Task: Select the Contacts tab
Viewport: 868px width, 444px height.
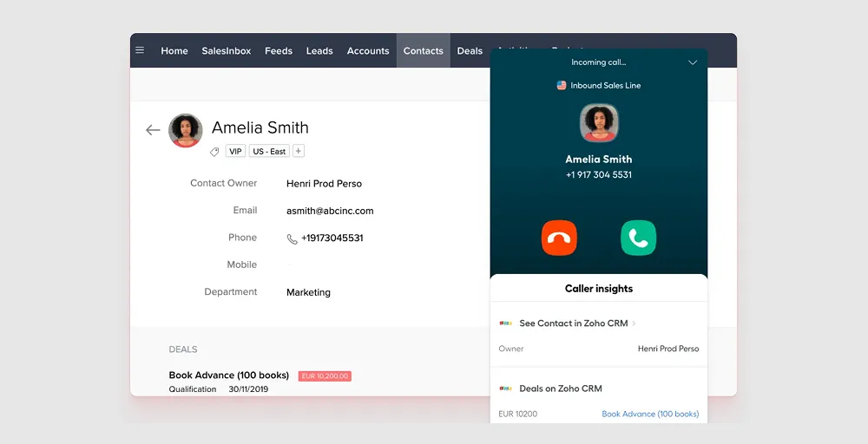Action: 424,50
